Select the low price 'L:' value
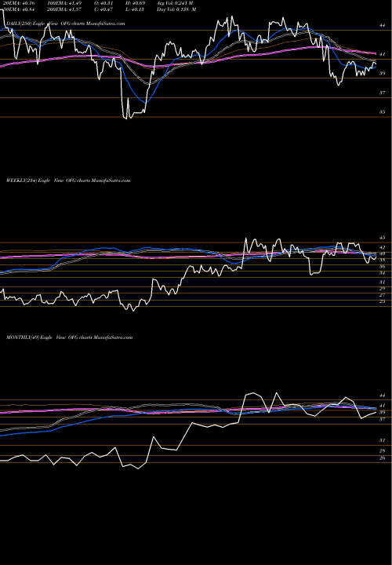This screenshot has height=565, width=392. point(136,9)
